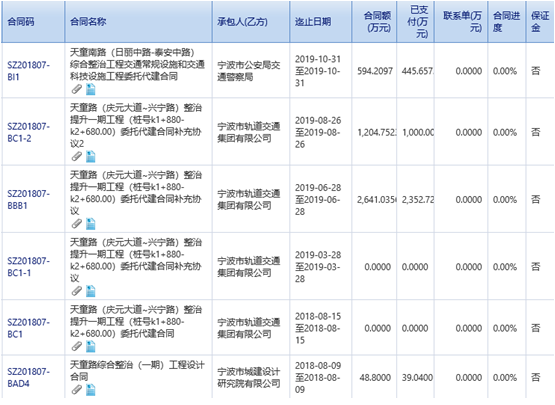
Task: Open blue document icon in SZ201807-BC1-1 row
Action: click(x=91, y=291)
